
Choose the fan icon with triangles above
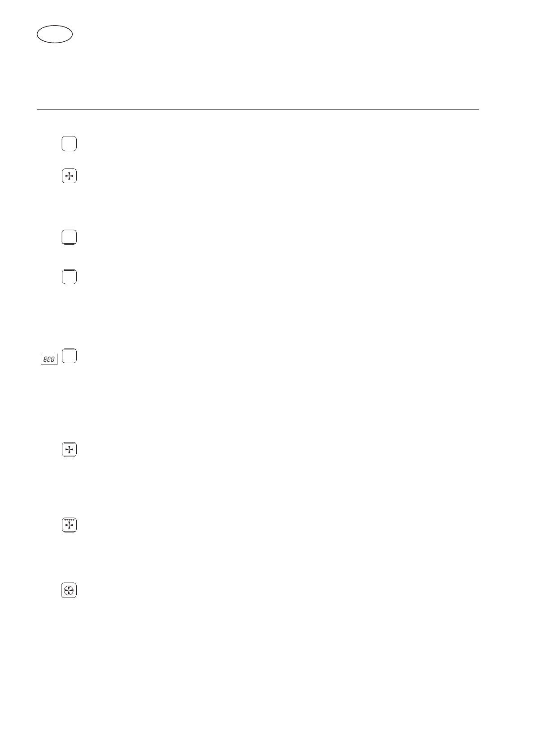(69, 525)
